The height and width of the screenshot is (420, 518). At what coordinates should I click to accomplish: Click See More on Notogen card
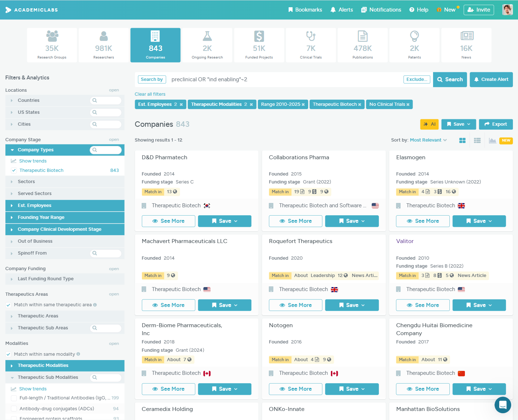click(x=296, y=389)
